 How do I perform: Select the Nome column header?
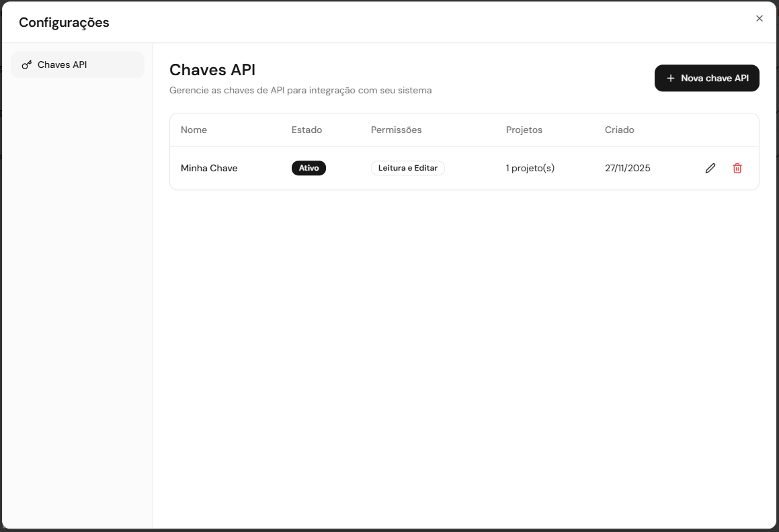coord(194,130)
